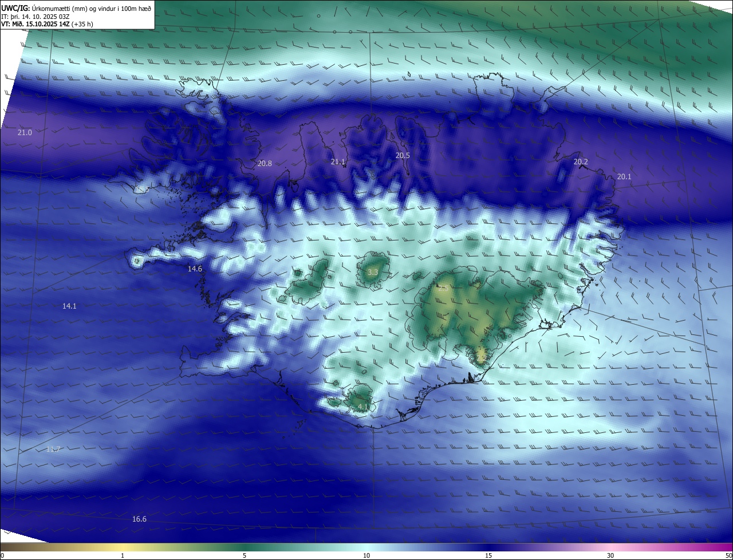
Task: Click the color scale tick labeled 0
Action: coord(2,555)
